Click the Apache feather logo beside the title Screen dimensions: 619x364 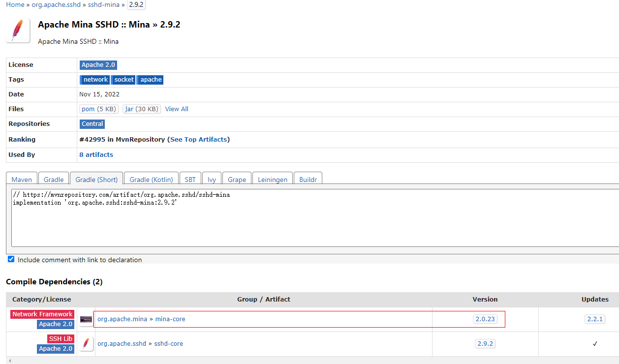pos(18,30)
